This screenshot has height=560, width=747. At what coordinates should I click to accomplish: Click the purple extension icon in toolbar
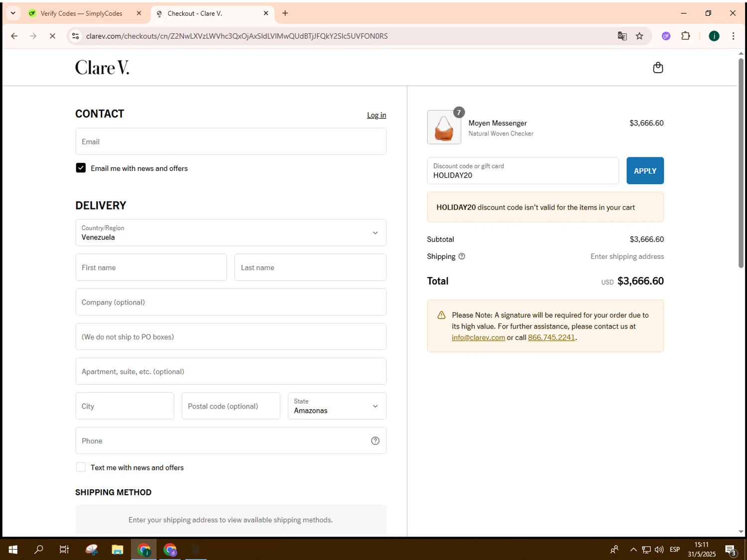click(x=666, y=36)
